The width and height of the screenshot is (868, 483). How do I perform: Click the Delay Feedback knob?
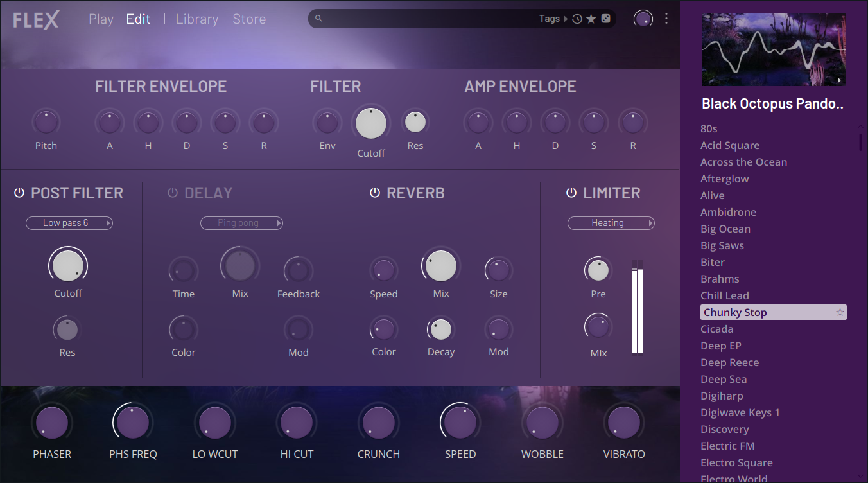[299, 270]
